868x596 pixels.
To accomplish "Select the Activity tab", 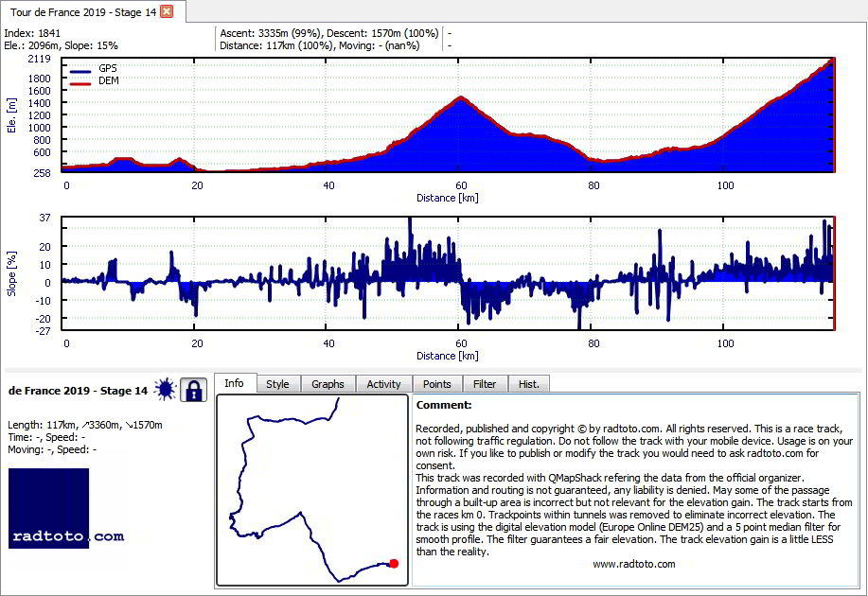I will click(383, 384).
